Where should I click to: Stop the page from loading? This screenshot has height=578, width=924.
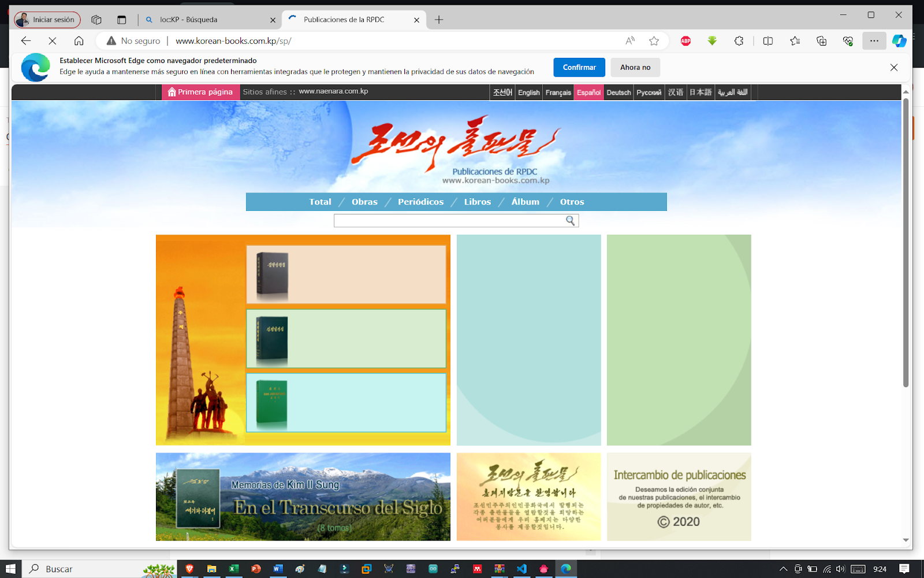click(x=53, y=41)
